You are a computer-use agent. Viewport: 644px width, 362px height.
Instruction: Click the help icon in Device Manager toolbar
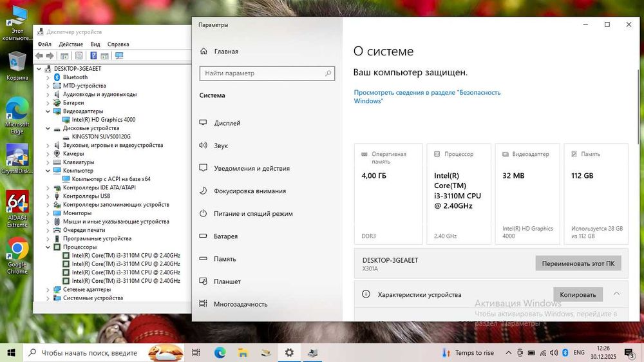93,56
